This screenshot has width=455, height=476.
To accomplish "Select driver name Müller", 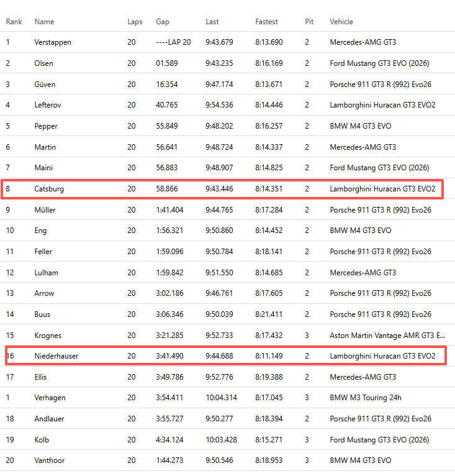I will click(x=45, y=210).
